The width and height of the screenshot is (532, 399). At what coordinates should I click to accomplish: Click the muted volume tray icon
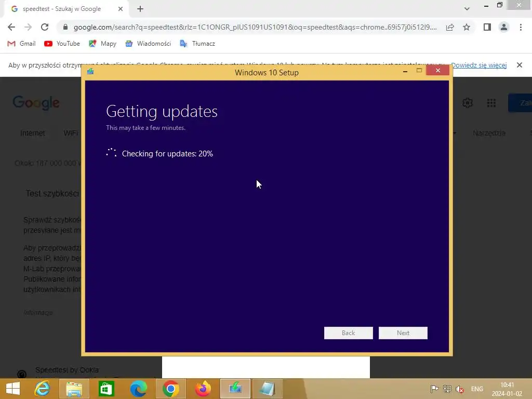pos(460,389)
